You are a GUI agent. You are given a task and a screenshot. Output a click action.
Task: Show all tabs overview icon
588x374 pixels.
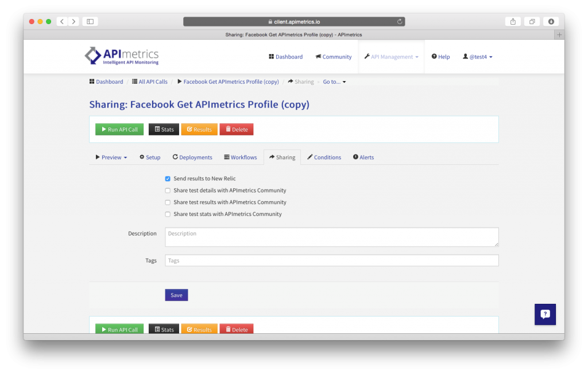point(532,21)
